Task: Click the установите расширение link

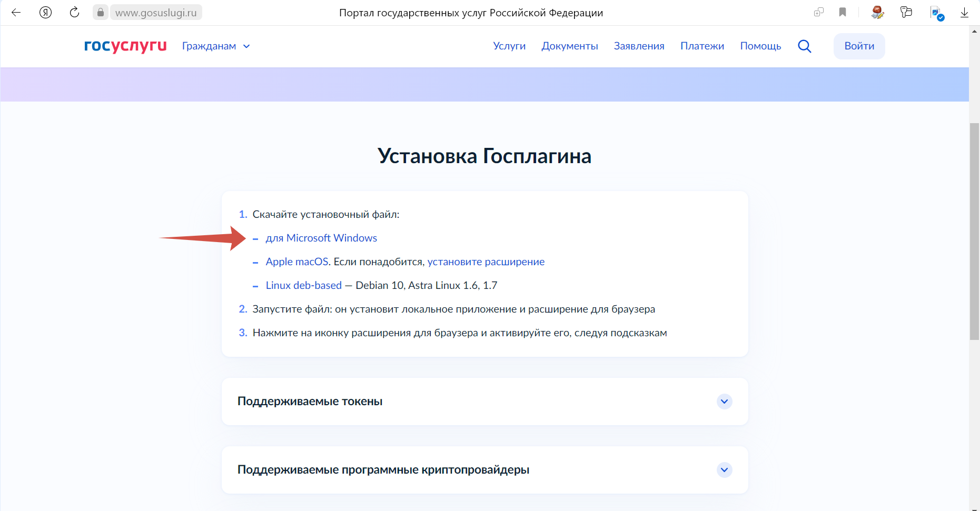Action: pos(486,262)
